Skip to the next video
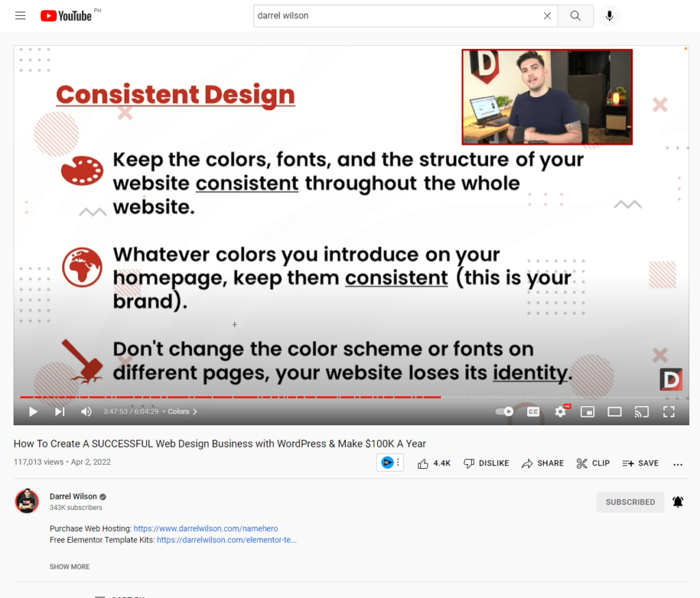This screenshot has height=598, width=700. click(59, 411)
